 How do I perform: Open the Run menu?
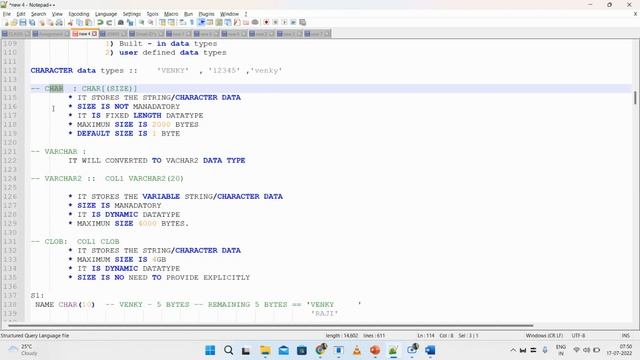pos(188,14)
